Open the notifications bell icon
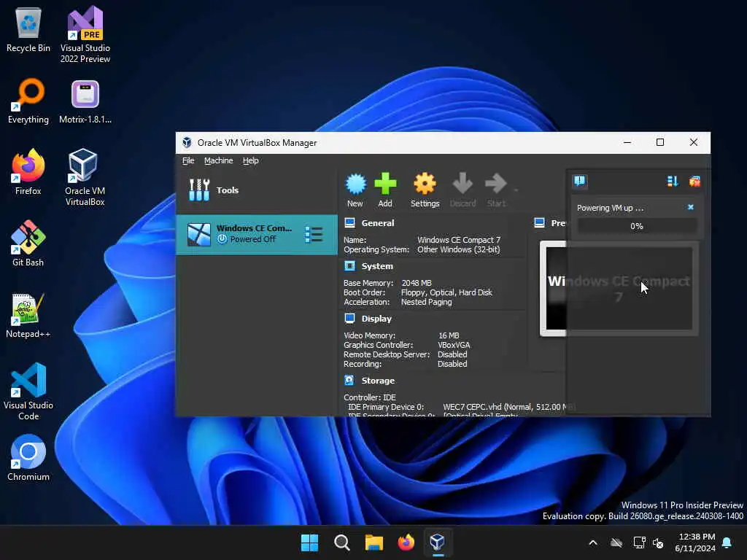This screenshot has height=560, width=747. pos(727,542)
